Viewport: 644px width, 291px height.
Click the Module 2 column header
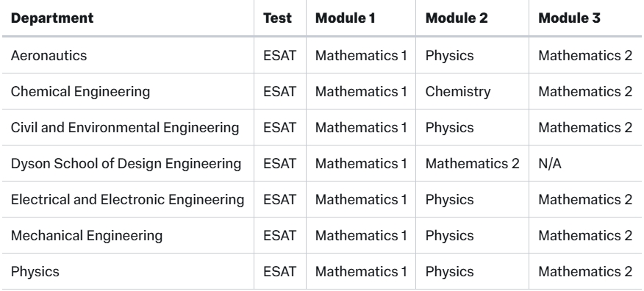tap(457, 18)
